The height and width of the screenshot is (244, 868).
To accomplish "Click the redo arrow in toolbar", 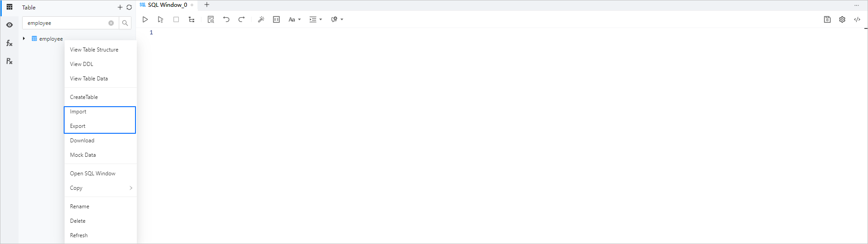I will pos(242,19).
